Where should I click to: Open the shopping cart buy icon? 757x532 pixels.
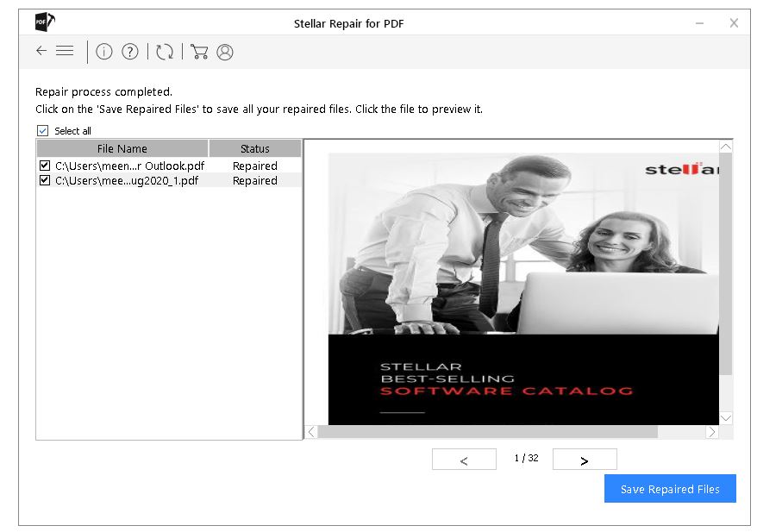(199, 52)
